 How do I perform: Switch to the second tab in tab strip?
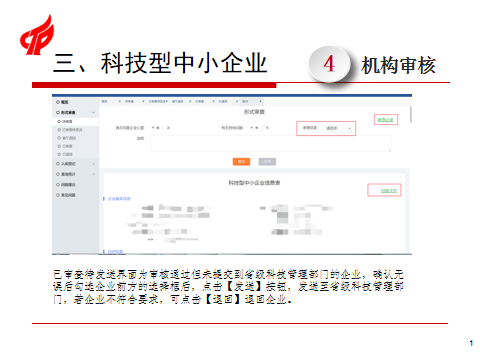point(133,101)
